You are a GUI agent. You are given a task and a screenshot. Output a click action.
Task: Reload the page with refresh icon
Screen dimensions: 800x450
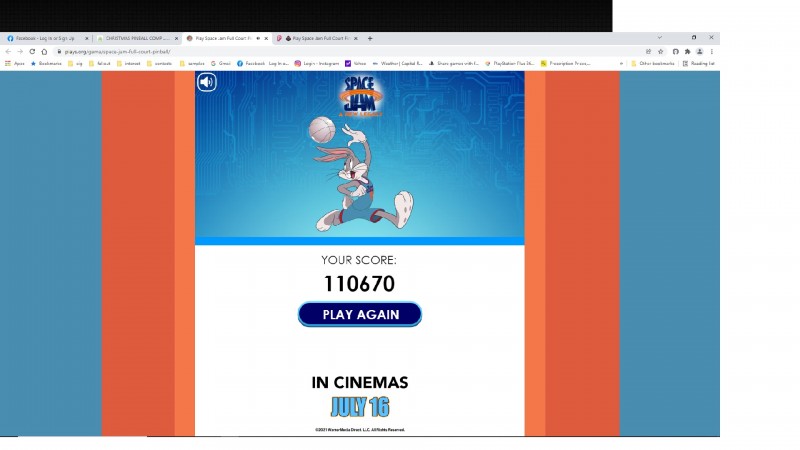32,52
